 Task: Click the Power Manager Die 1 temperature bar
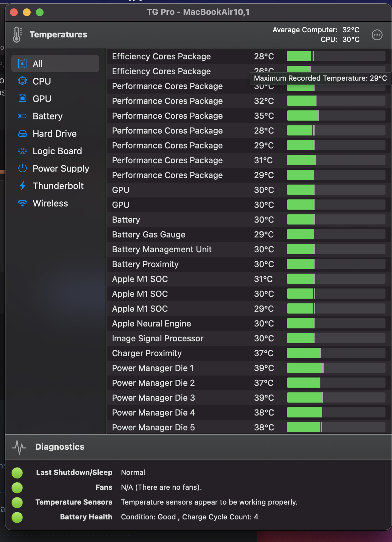point(336,368)
